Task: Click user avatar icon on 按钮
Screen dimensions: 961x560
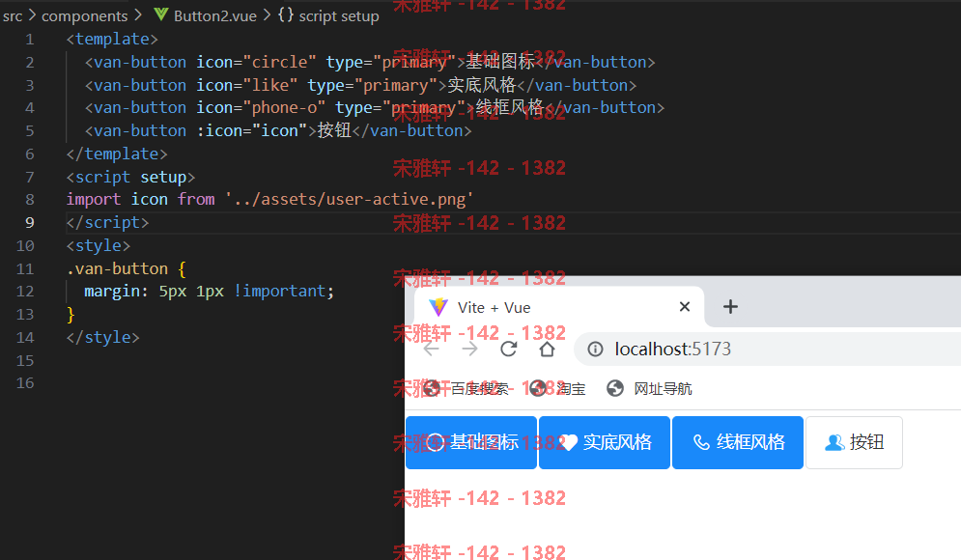Action: 834,442
